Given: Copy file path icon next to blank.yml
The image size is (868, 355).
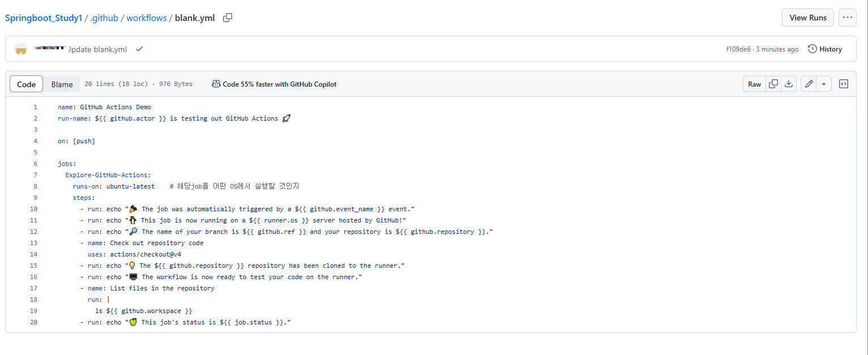Looking at the screenshot, I should [x=228, y=18].
